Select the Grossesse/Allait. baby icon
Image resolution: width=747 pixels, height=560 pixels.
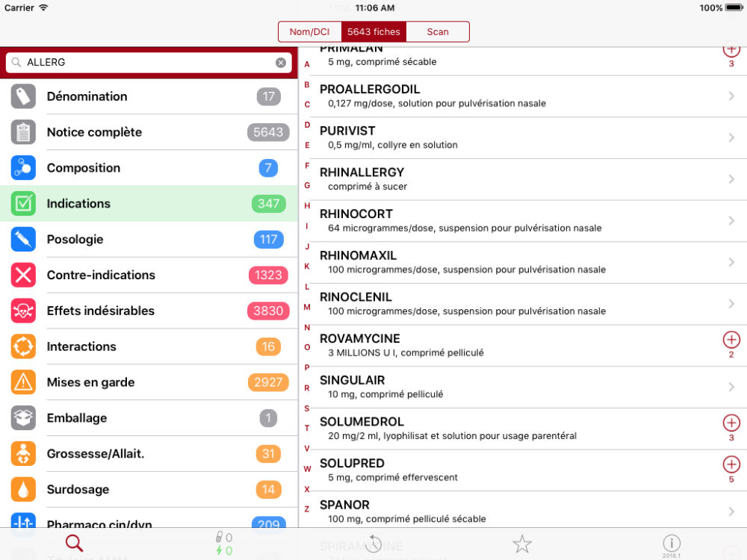click(23, 453)
